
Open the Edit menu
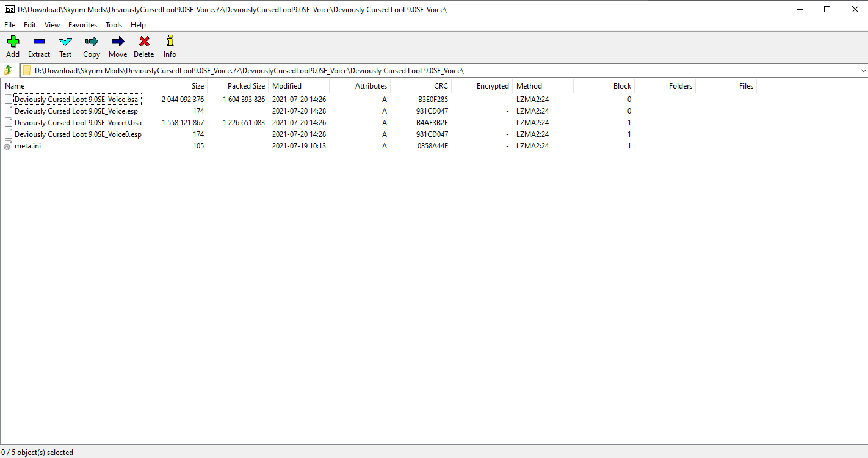(x=30, y=25)
